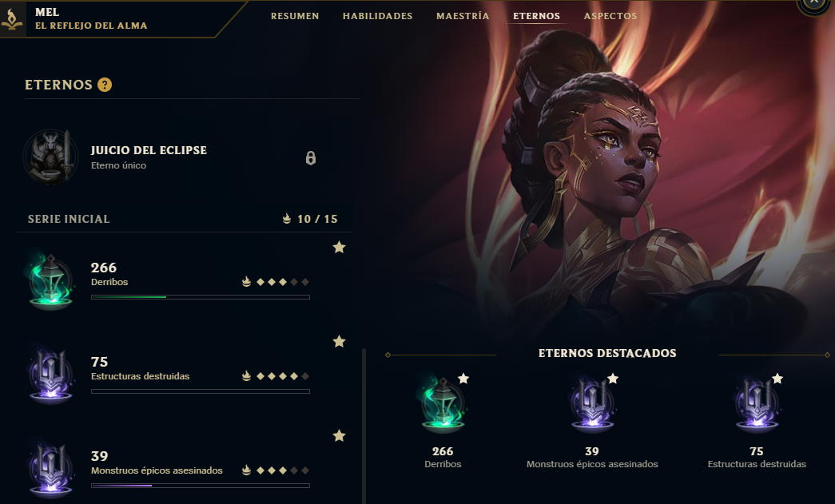The width and height of the screenshot is (835, 504).
Task: Open the Habilidades tab
Action: pos(378,16)
